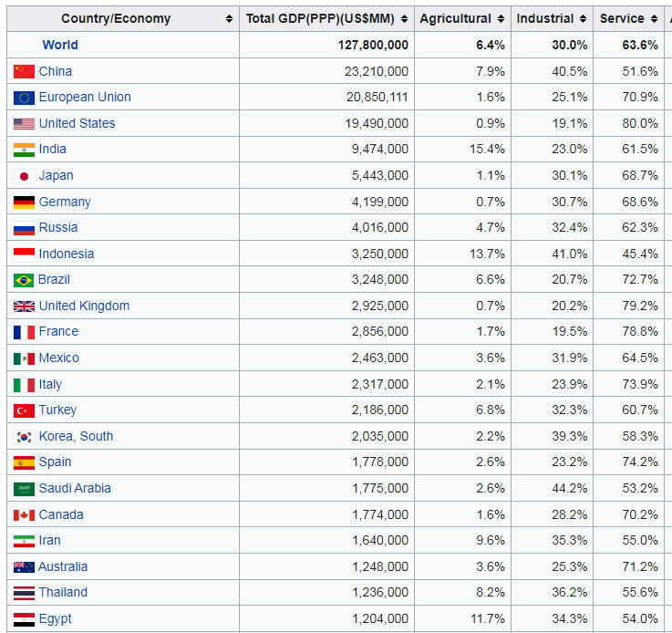Open the Thailand link

[x=63, y=593]
